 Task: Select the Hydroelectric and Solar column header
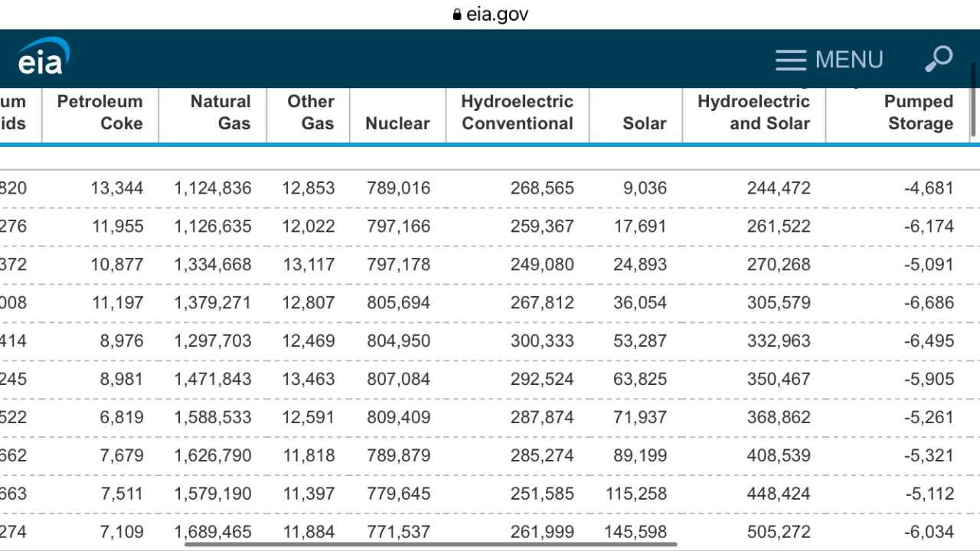(753, 112)
